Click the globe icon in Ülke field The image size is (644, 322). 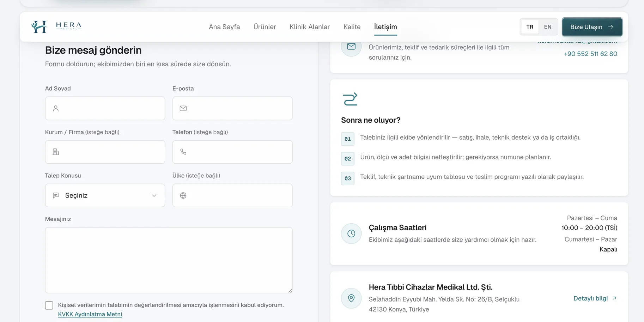pyautogui.click(x=183, y=195)
